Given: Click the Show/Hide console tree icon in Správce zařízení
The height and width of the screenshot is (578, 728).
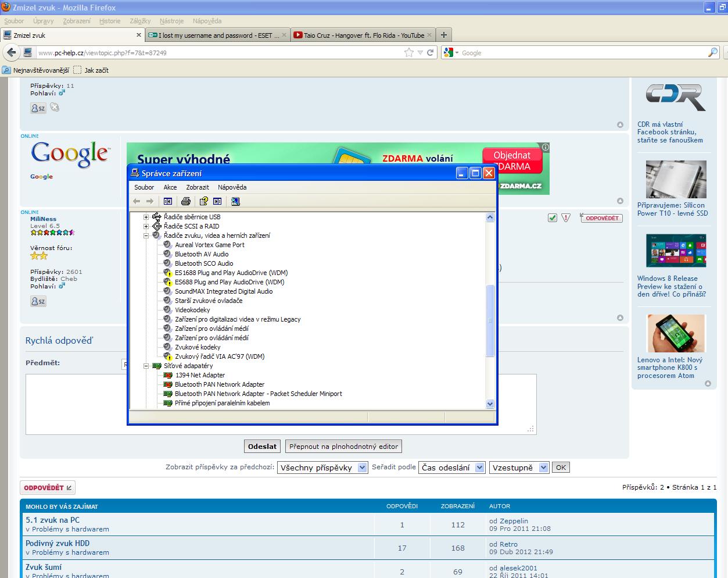Looking at the screenshot, I should click(x=168, y=201).
